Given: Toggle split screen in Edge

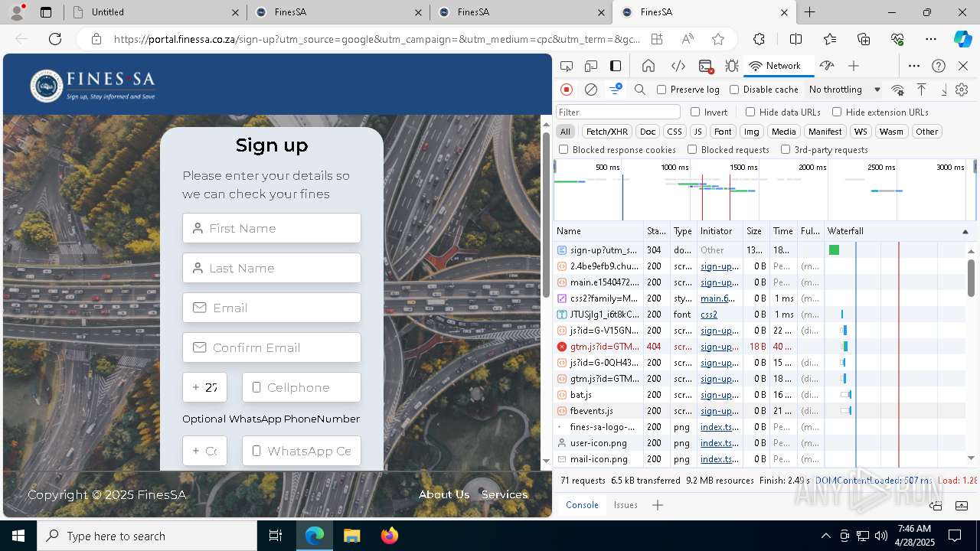Looking at the screenshot, I should pyautogui.click(x=796, y=39).
